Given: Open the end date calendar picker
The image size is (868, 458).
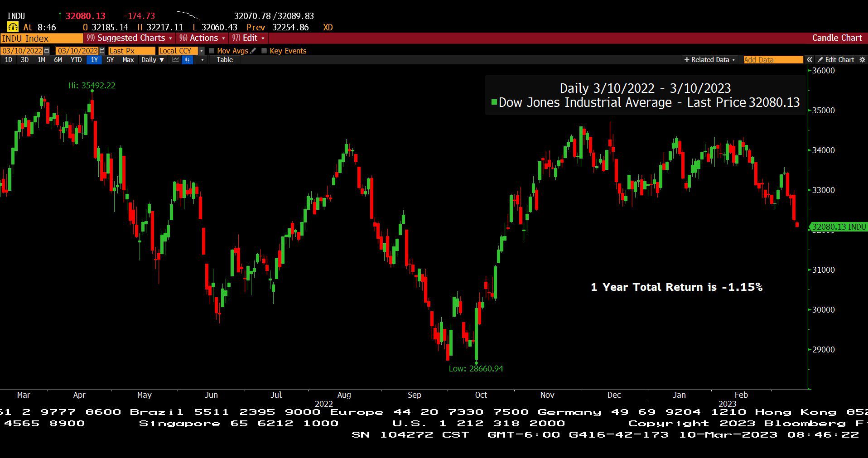Looking at the screenshot, I should tap(102, 51).
